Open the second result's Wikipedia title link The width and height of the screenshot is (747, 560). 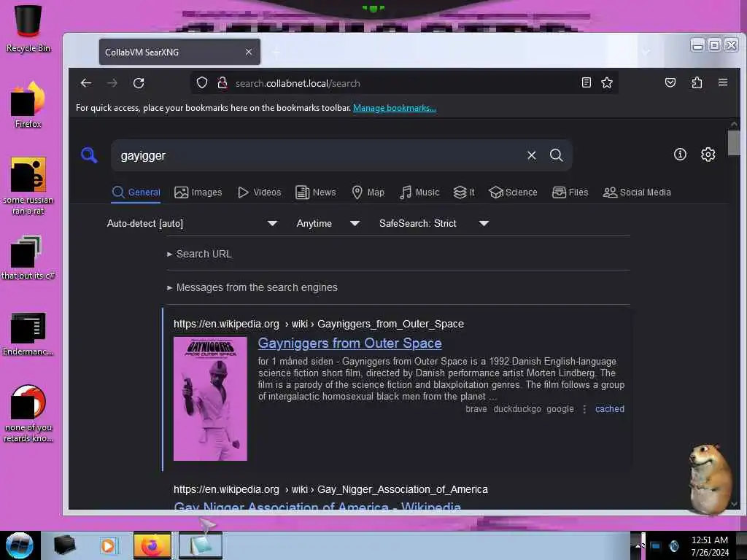[x=317, y=506]
